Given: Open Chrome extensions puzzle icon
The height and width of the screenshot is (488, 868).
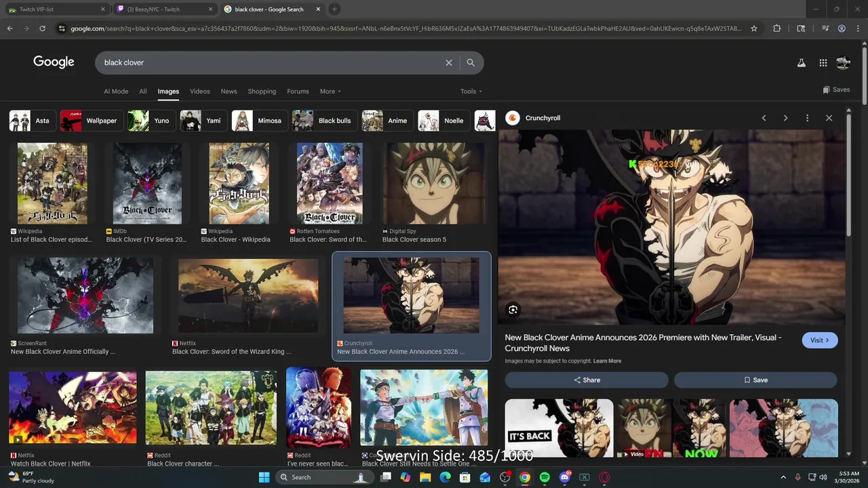Looking at the screenshot, I should coord(776,28).
